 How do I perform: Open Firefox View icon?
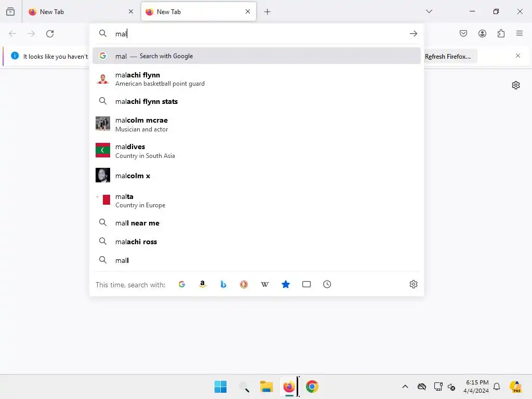click(x=10, y=11)
